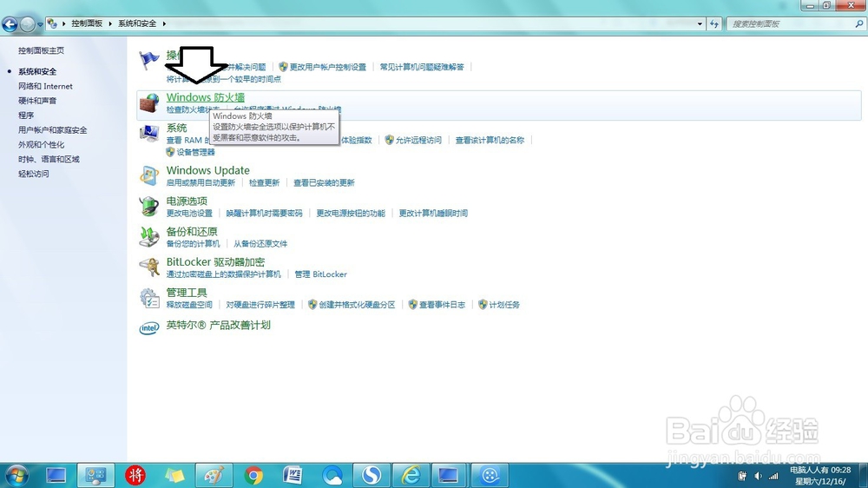Open the 管理工具 heading link
The height and width of the screenshot is (488, 868).
point(187,293)
